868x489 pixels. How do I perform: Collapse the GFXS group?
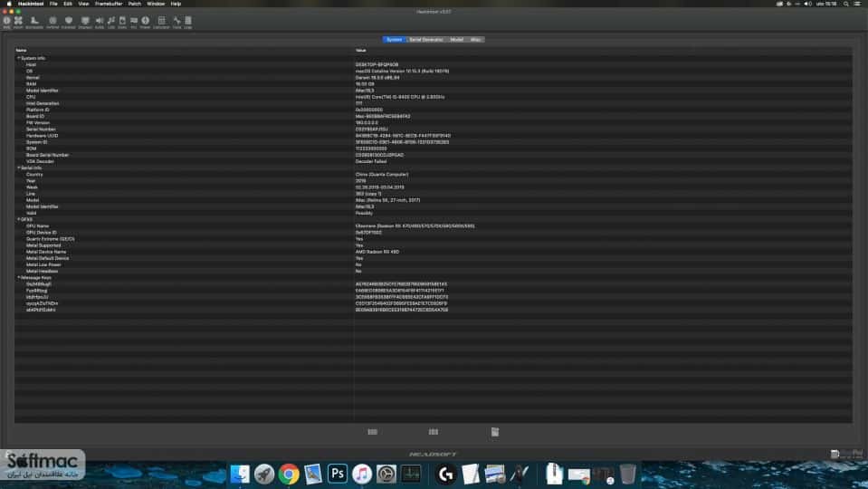pos(18,219)
